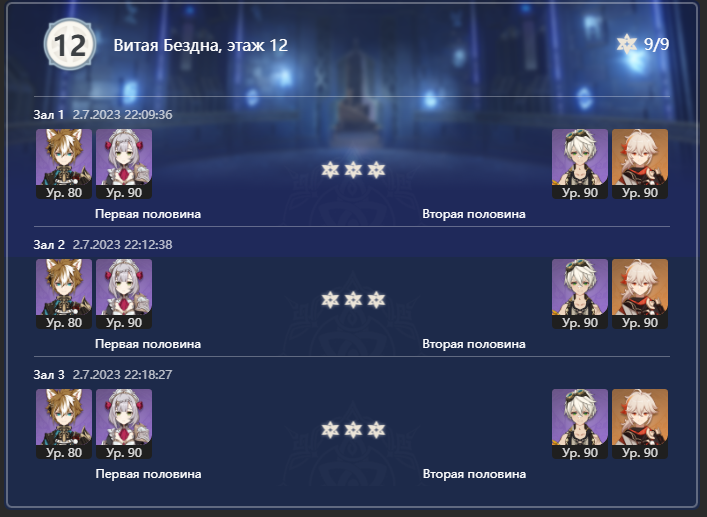
Task: Click Первая половина label in Зал 2
Action: tap(148, 344)
